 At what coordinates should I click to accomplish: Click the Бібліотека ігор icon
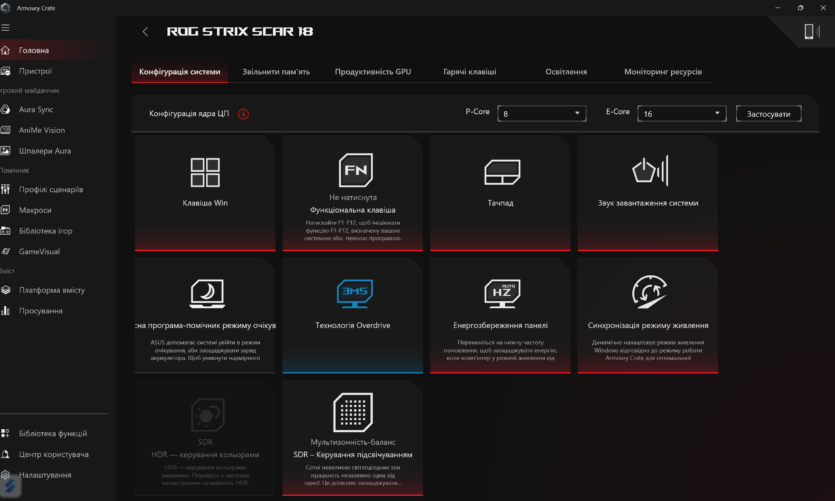point(5,231)
